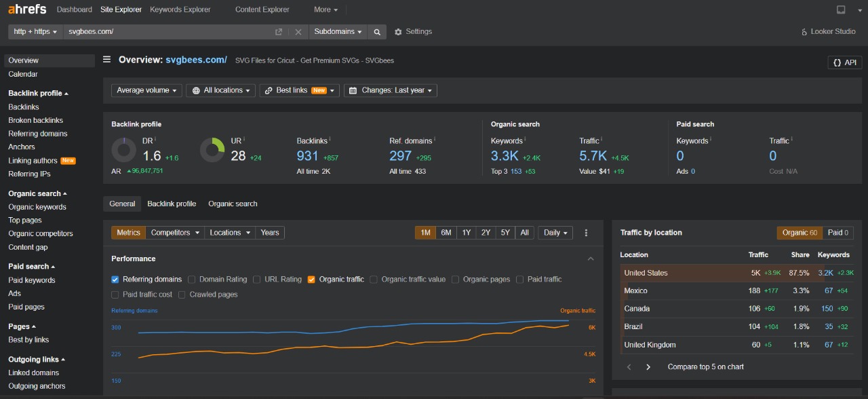Switch to the Backlink profile tab
The image size is (868, 399).
click(x=172, y=204)
